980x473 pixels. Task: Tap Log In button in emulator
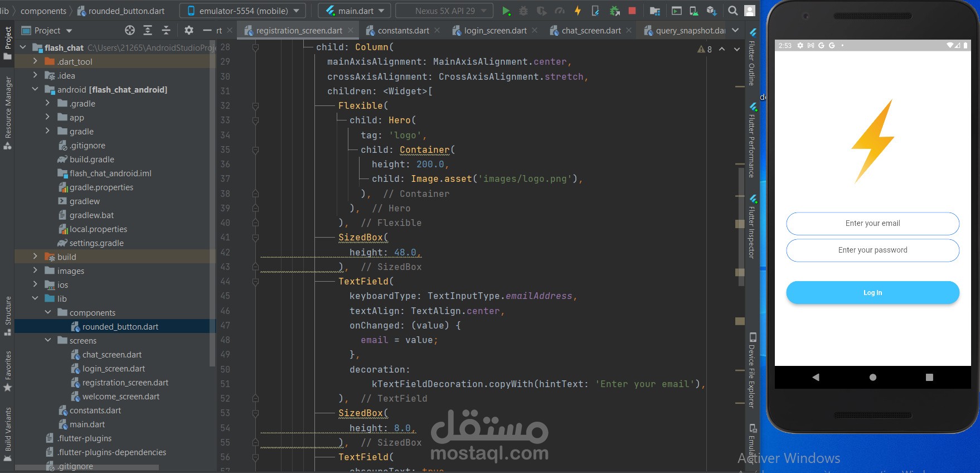tap(872, 292)
